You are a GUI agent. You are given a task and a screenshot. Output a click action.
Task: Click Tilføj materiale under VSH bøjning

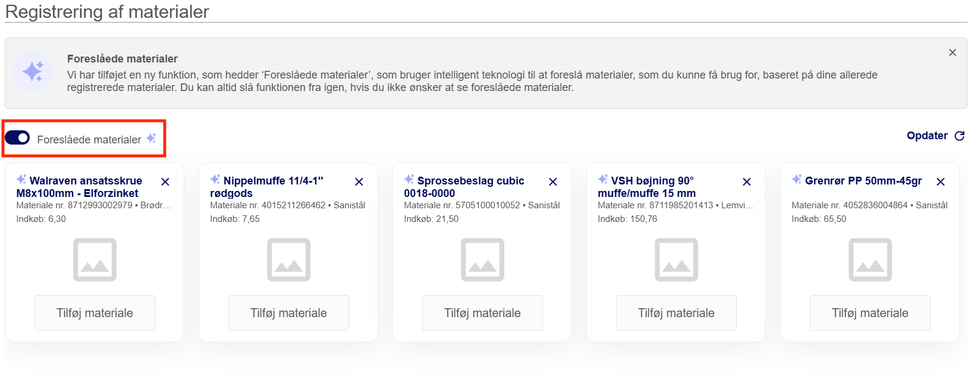pos(676,313)
